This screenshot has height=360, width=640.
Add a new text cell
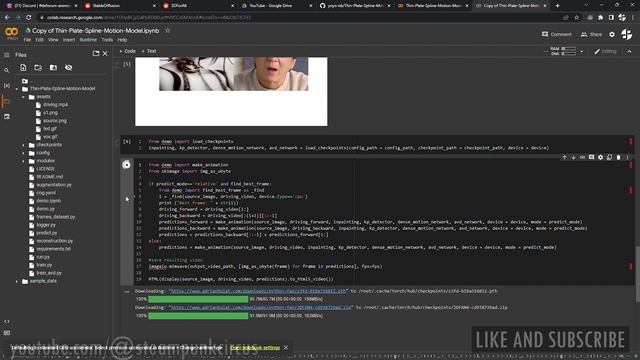(149, 51)
